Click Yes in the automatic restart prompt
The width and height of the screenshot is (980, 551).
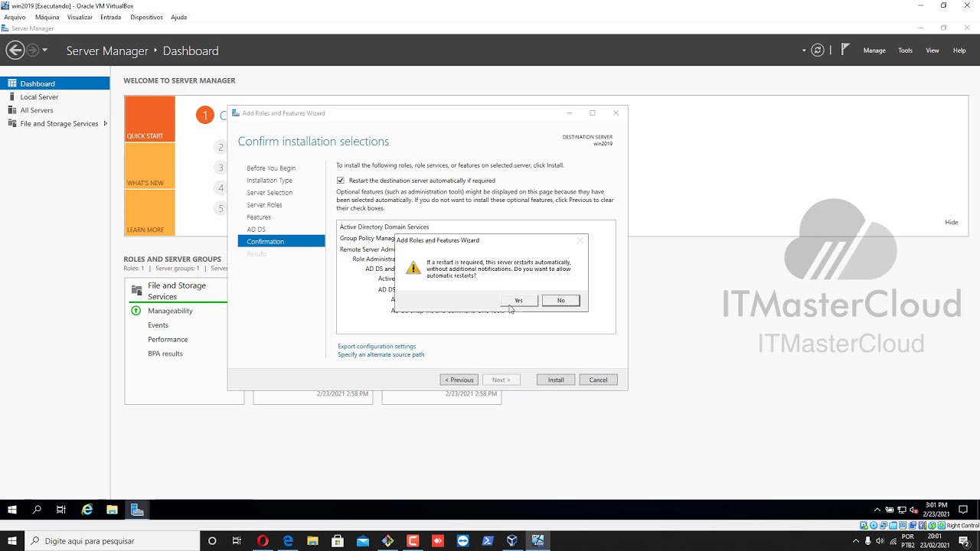pos(518,301)
